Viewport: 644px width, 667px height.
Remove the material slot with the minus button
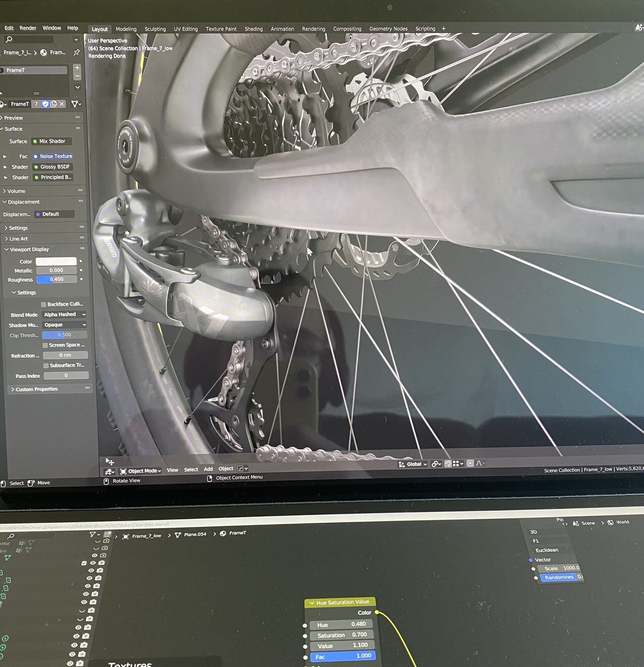tap(77, 76)
